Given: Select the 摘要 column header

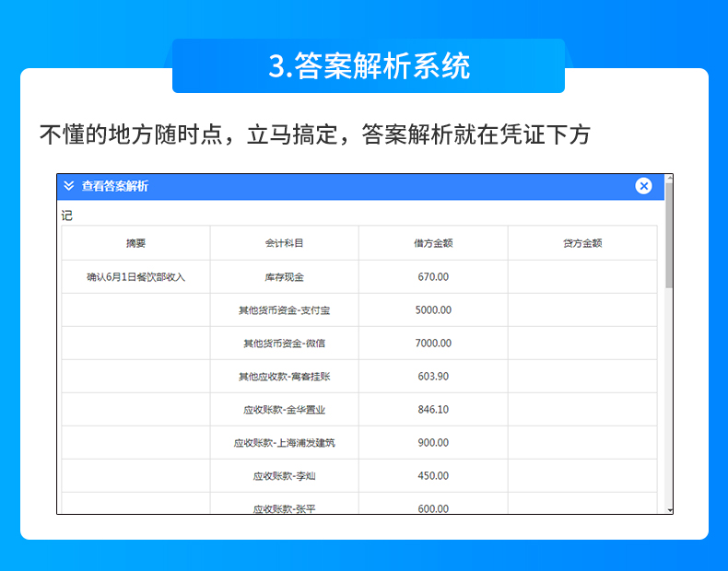Looking at the screenshot, I should click(135, 243).
